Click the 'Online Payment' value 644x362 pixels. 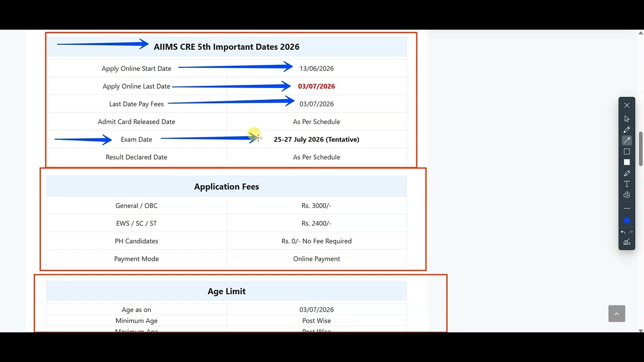(316, 259)
